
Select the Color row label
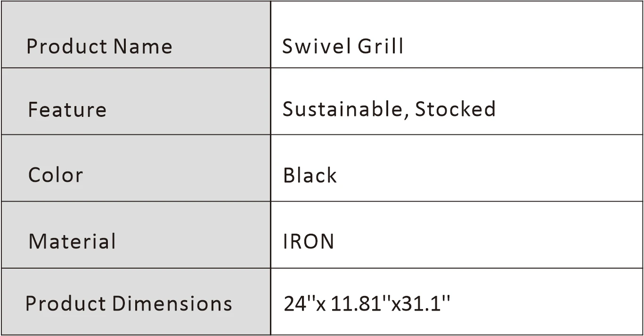56,175
